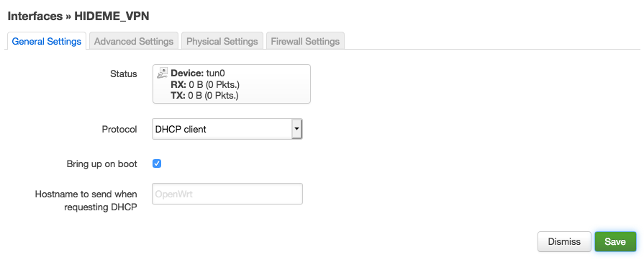This screenshot has width=644, height=260.
Task: Click the tun0 network device icon
Action: pyautogui.click(x=162, y=73)
